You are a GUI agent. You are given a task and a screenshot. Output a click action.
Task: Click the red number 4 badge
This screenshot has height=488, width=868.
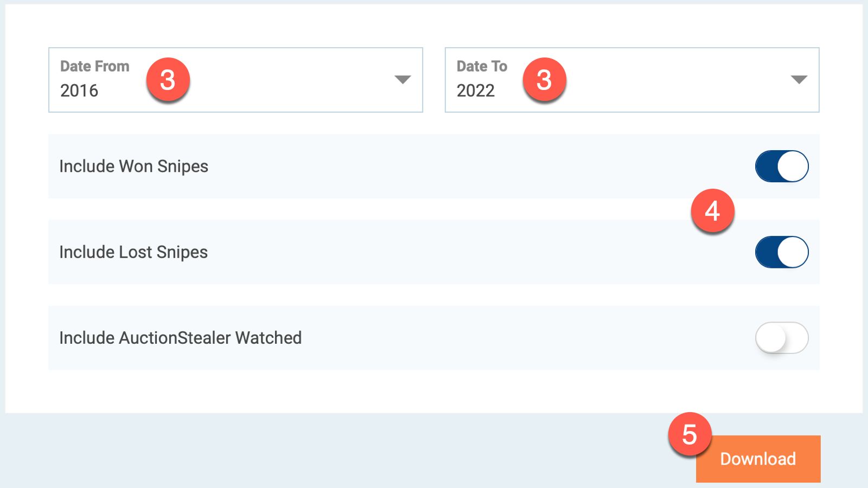[x=712, y=210]
